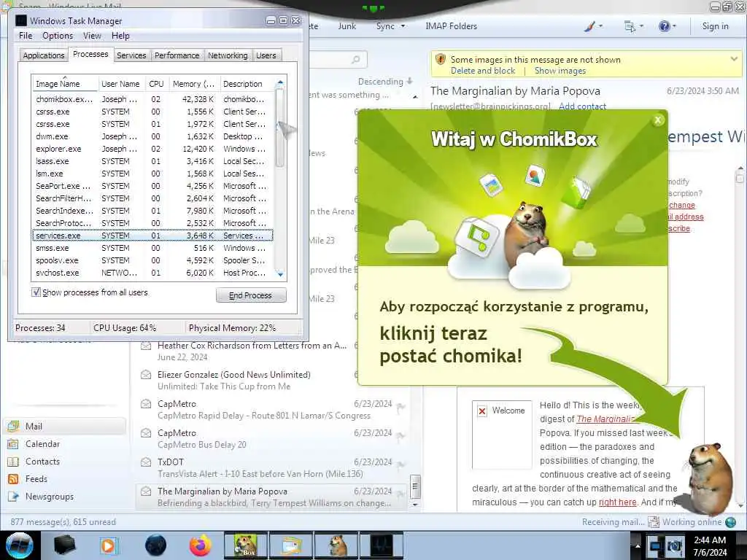Switch to the Networking tab

(x=228, y=55)
